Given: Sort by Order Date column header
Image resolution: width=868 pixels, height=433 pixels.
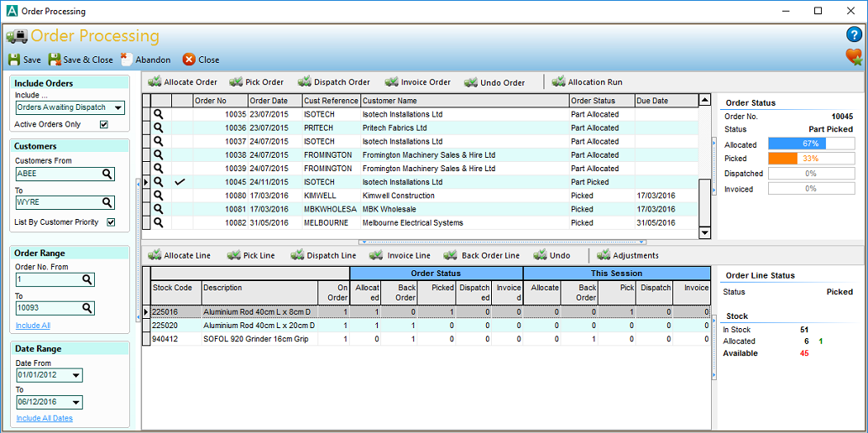Looking at the screenshot, I should click(275, 101).
